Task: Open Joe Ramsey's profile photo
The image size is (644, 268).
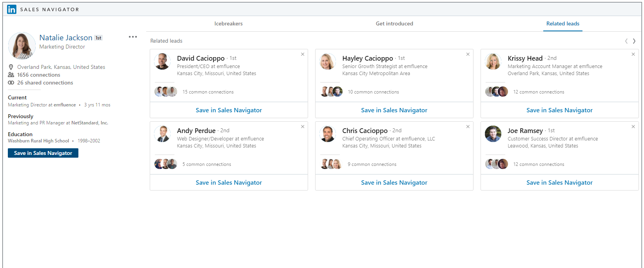Action: pos(493,134)
